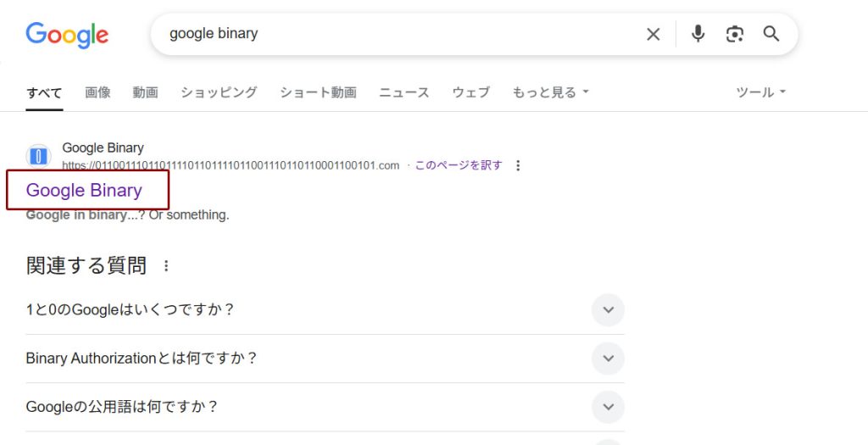Switch to the 動画 tab
Screen dimensions: 868x445
(145, 92)
